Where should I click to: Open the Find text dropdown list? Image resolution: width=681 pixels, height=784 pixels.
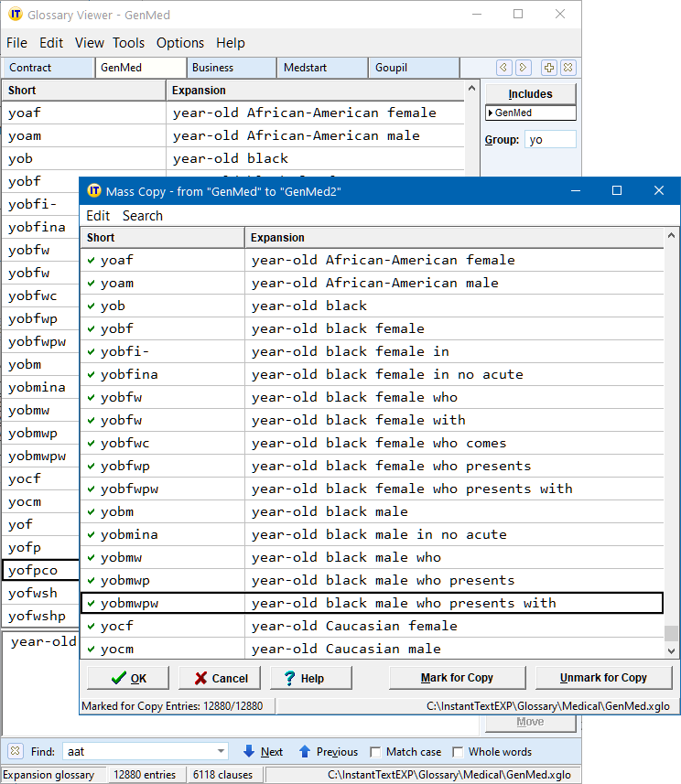(x=221, y=752)
